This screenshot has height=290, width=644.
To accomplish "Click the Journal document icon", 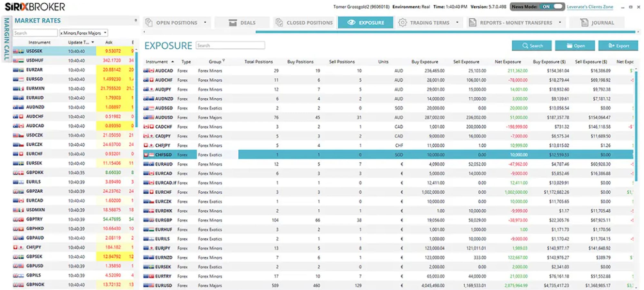I will pos(584,23).
